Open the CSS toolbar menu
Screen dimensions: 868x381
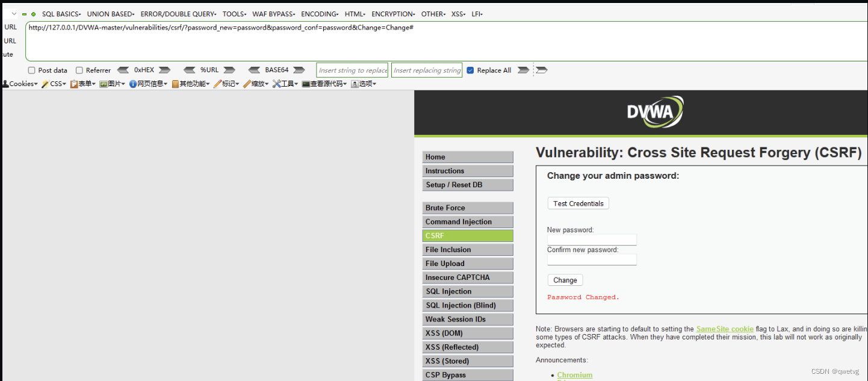pos(54,84)
